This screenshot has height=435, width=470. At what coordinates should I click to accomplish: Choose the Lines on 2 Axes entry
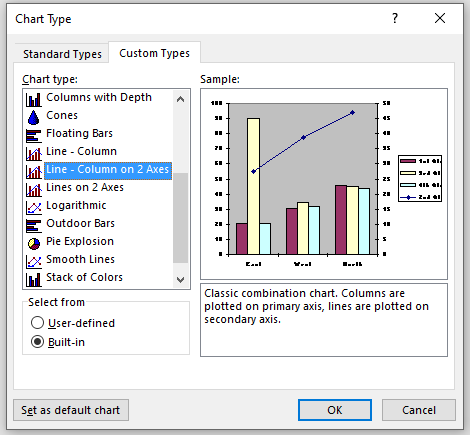click(85, 187)
